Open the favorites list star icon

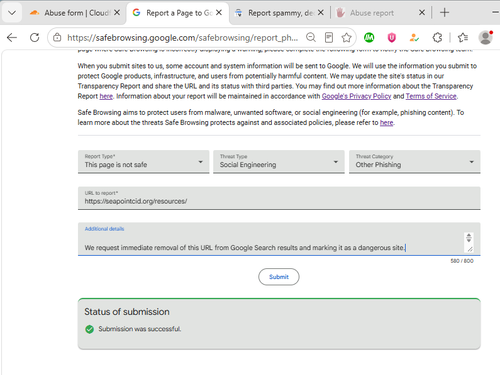[x=463, y=38]
